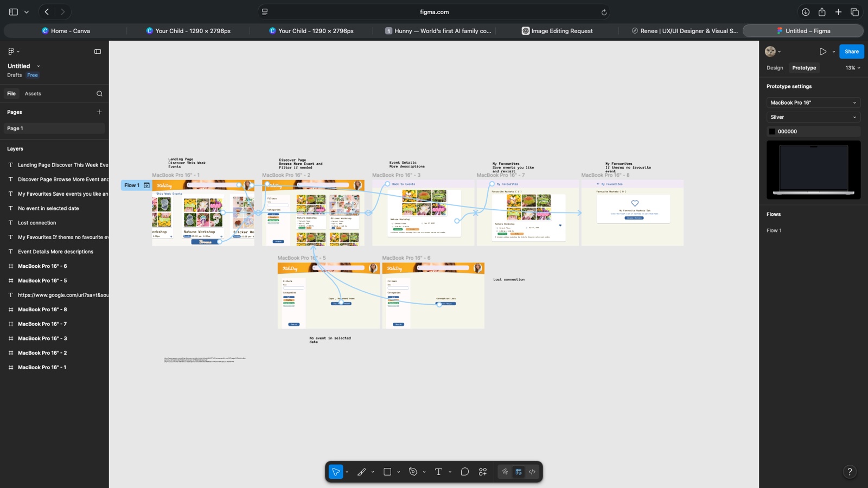This screenshot has height=488, width=868.
Task: Click the Drafts location link
Action: tap(14, 75)
